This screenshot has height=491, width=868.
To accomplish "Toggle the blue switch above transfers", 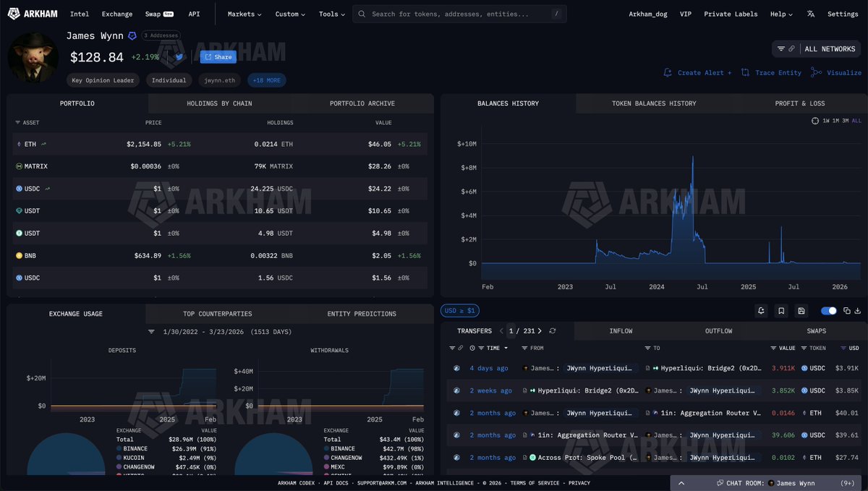I will 828,311.
